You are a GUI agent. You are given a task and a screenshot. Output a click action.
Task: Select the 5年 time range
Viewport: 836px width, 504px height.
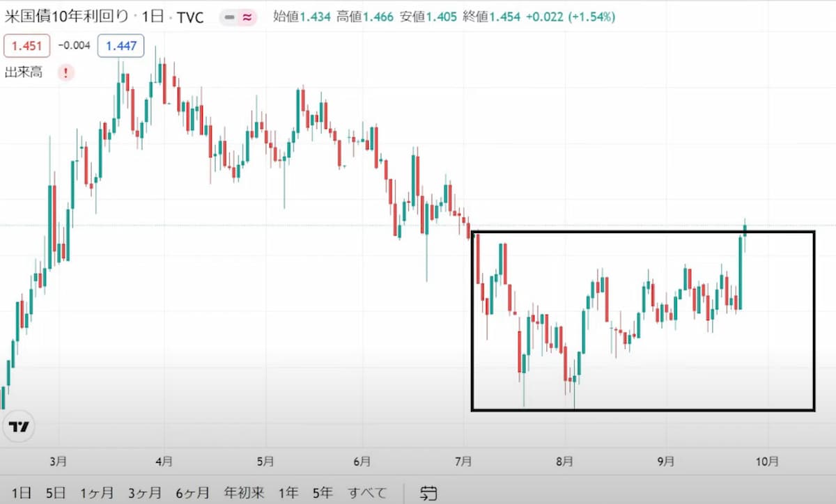[323, 494]
